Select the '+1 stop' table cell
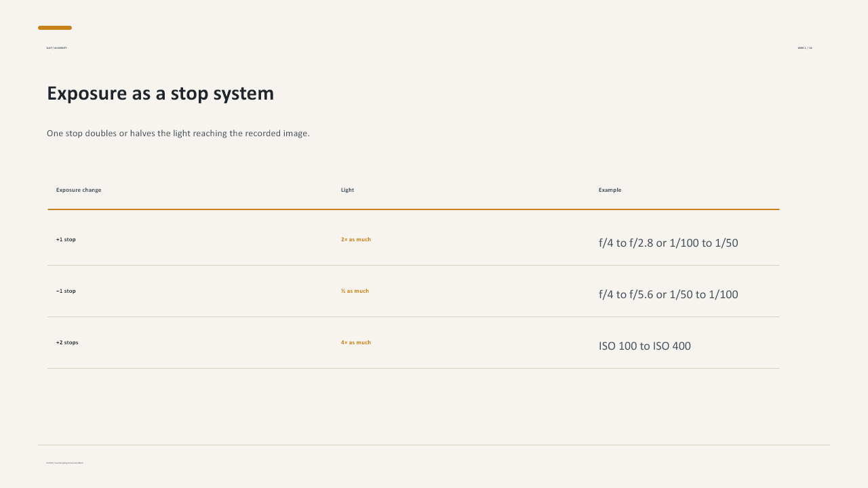Screen dimensions: 868x488 pos(66,239)
